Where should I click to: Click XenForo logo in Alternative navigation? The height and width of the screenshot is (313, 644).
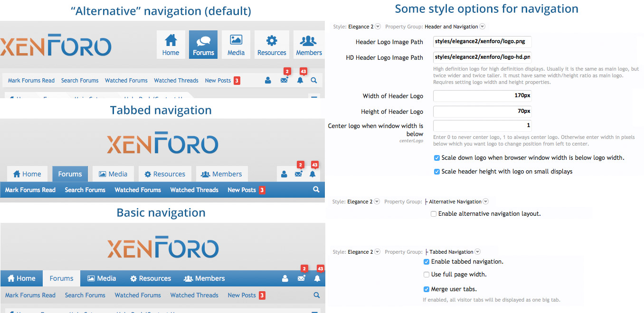point(56,46)
